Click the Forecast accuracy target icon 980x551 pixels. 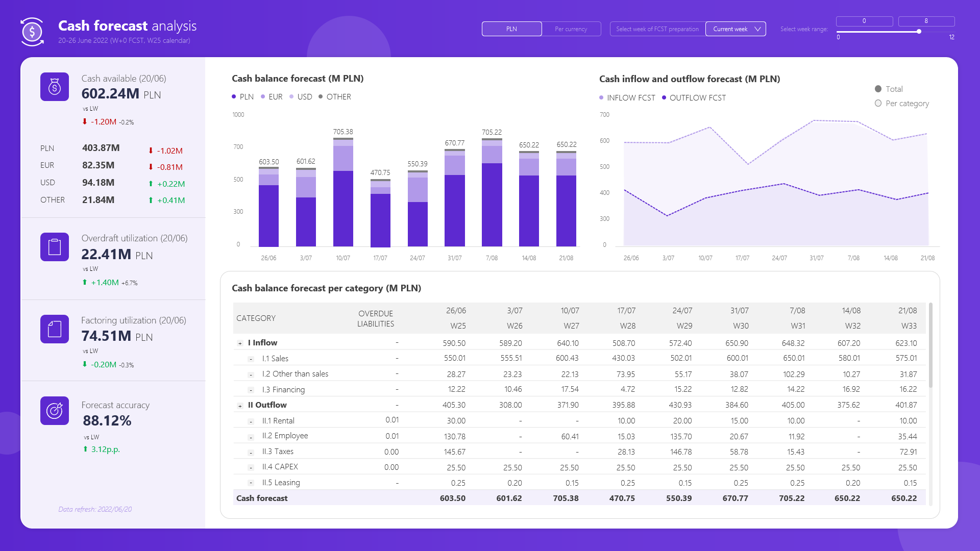pos(55,411)
